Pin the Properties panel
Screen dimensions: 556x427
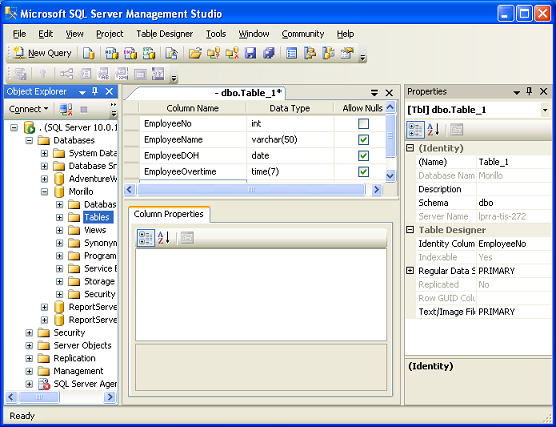[529, 92]
